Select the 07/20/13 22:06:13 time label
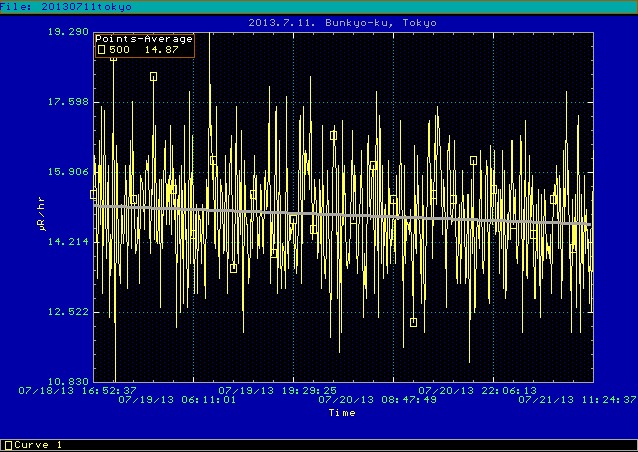This screenshot has height=452, width=638. 477,391
